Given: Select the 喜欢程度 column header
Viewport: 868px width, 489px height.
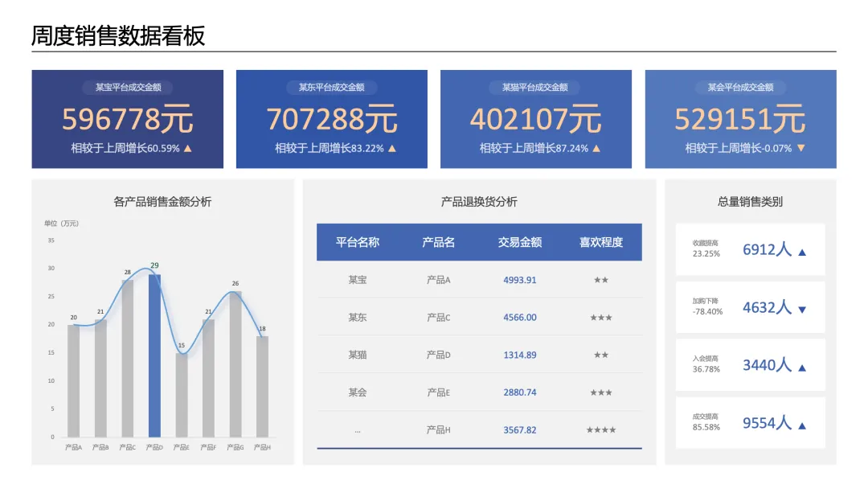Looking at the screenshot, I should (x=601, y=242).
